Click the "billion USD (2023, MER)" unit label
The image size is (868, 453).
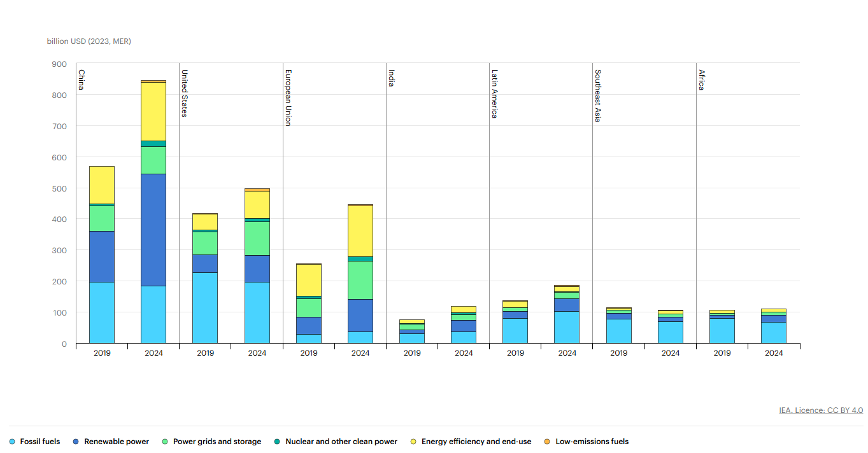click(89, 41)
